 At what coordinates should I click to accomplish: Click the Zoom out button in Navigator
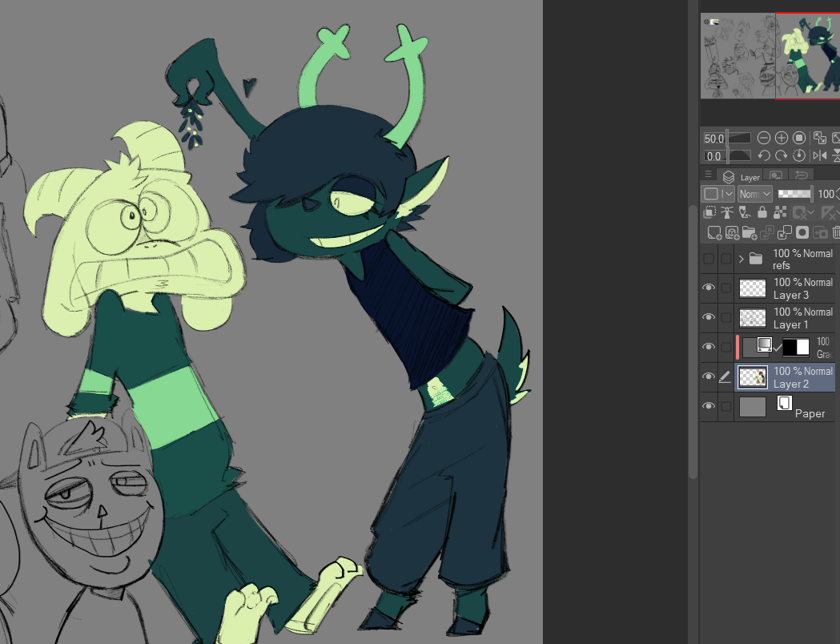pos(763,139)
